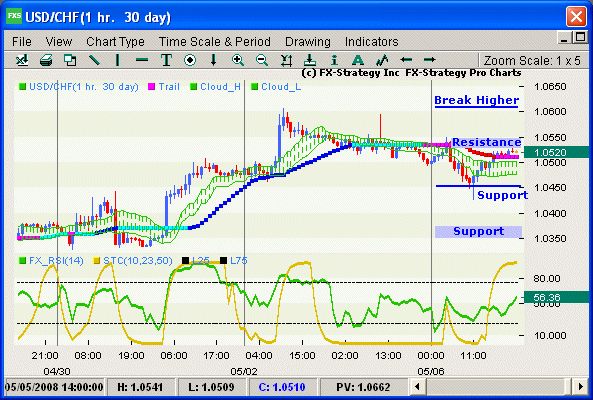Click the zoom in magnifier icon
Screen dimensions: 593x400
tap(238, 60)
